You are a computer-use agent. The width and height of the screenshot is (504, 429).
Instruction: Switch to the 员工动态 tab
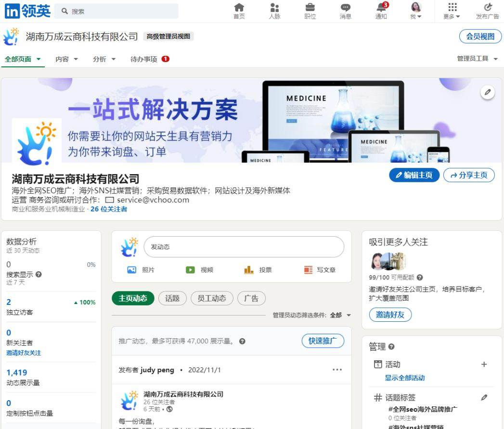pyautogui.click(x=212, y=298)
